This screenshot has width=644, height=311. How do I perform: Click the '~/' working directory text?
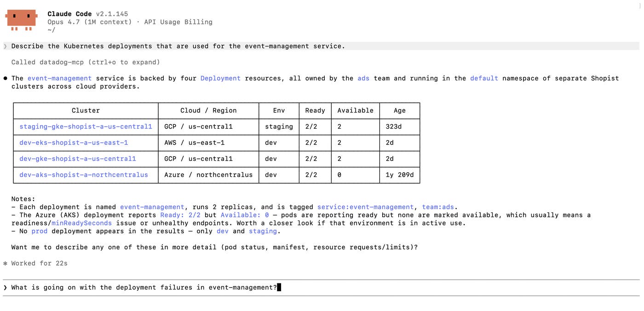[52, 30]
